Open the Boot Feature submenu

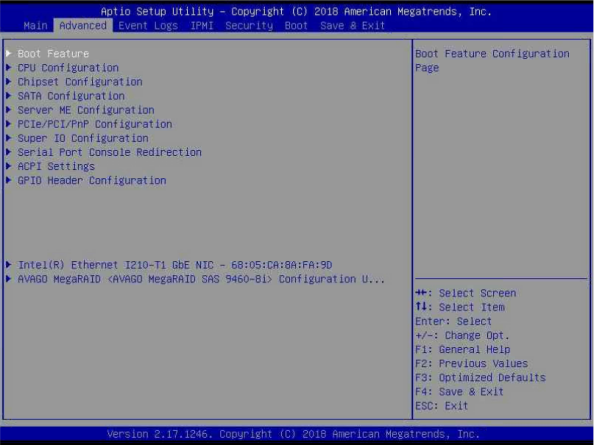click(53, 54)
